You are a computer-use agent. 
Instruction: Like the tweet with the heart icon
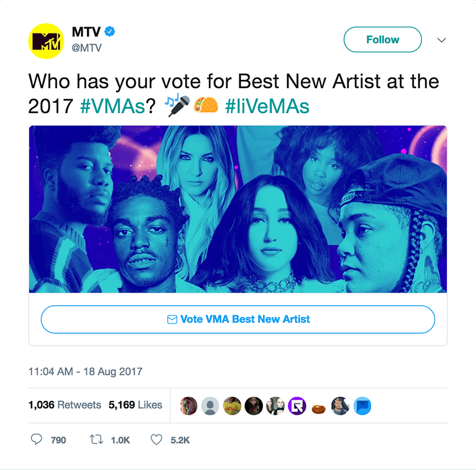point(156,439)
